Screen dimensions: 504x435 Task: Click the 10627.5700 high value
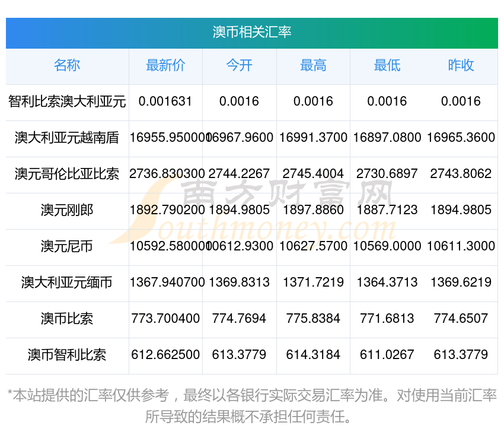point(313,246)
